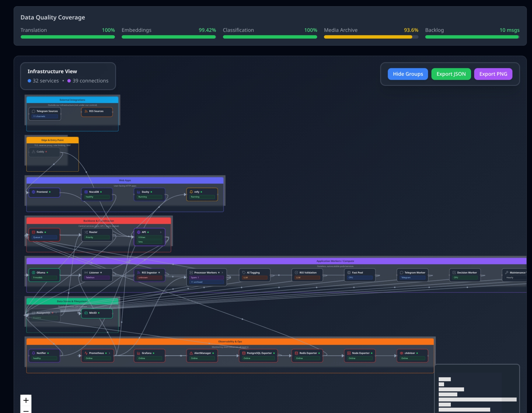This screenshot has width=532, height=413.
Task: Select the Observability & Ops group header
Action: tap(230, 342)
